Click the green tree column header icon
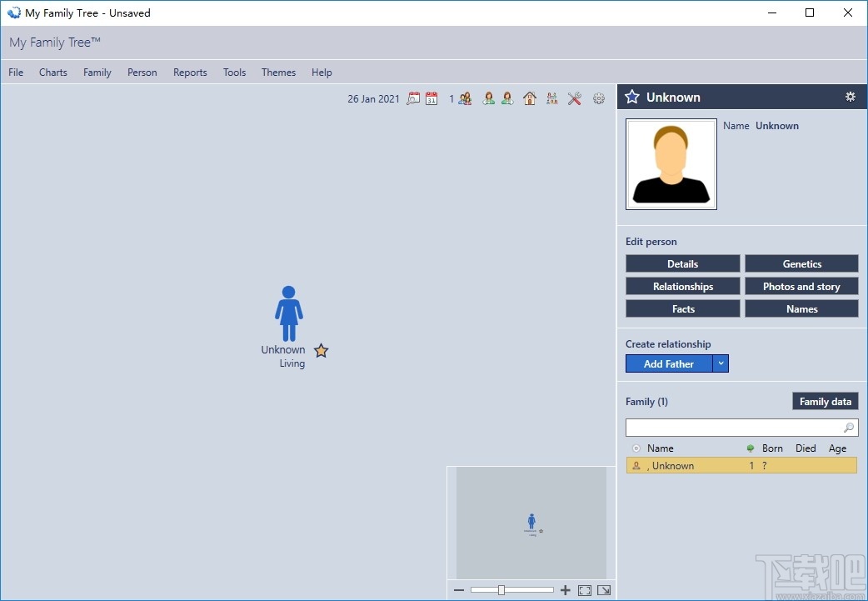 [751, 448]
